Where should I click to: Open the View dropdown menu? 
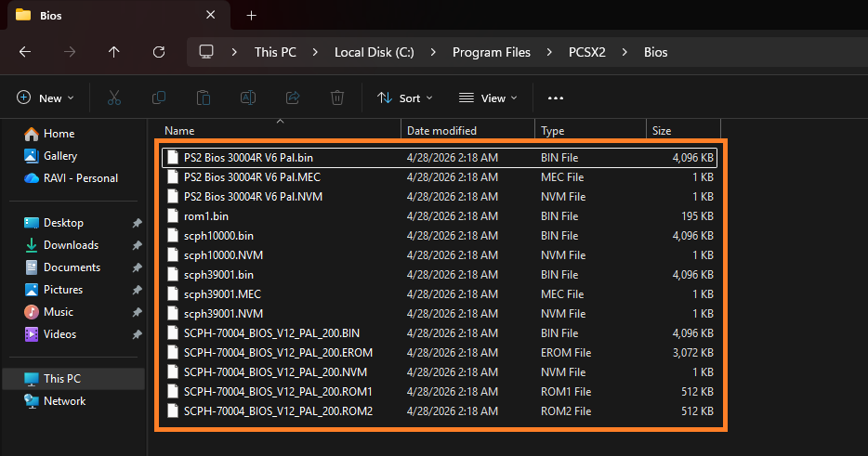tap(488, 98)
